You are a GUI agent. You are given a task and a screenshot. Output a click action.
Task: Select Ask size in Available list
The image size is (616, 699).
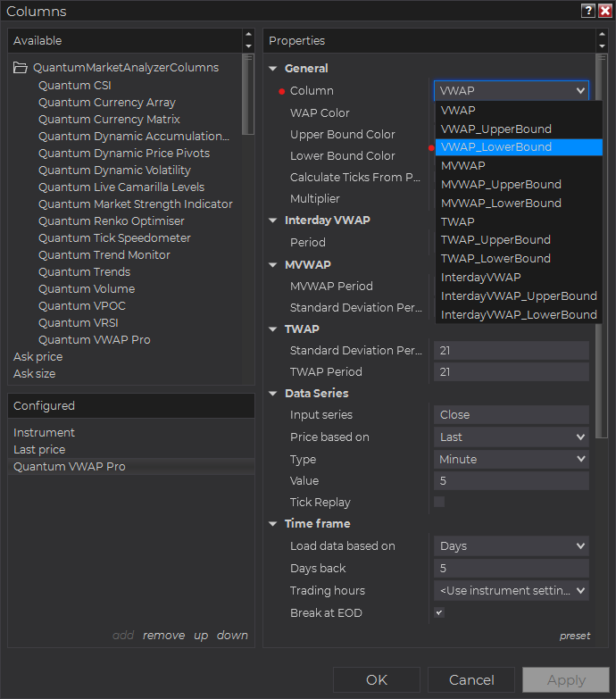[x=34, y=373]
